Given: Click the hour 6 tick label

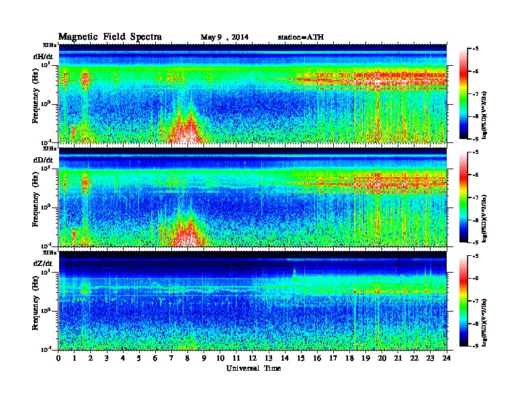Looking at the screenshot, I should (x=155, y=358).
